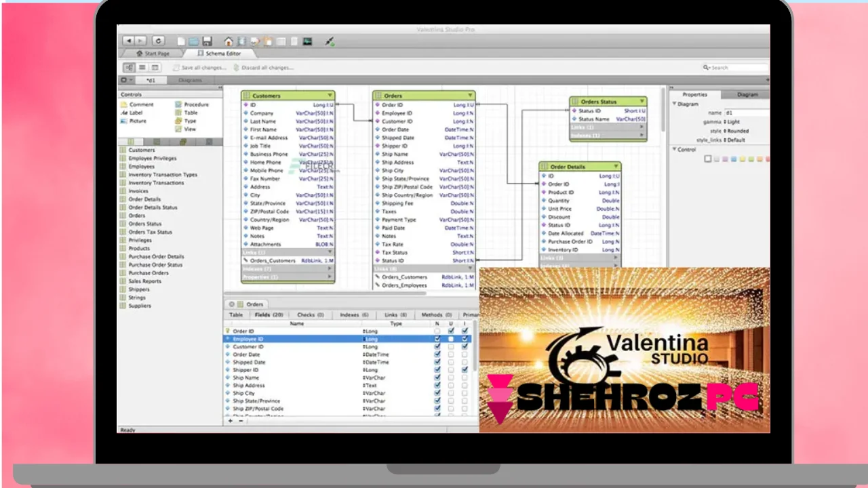Click the save floppy disk icon
This screenshot has height=488, width=868.
click(x=207, y=41)
